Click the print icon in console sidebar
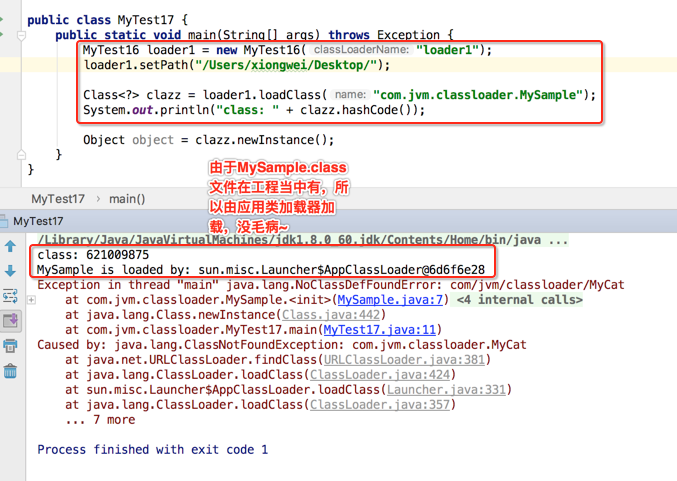The height and width of the screenshot is (481, 677). pos(10,346)
